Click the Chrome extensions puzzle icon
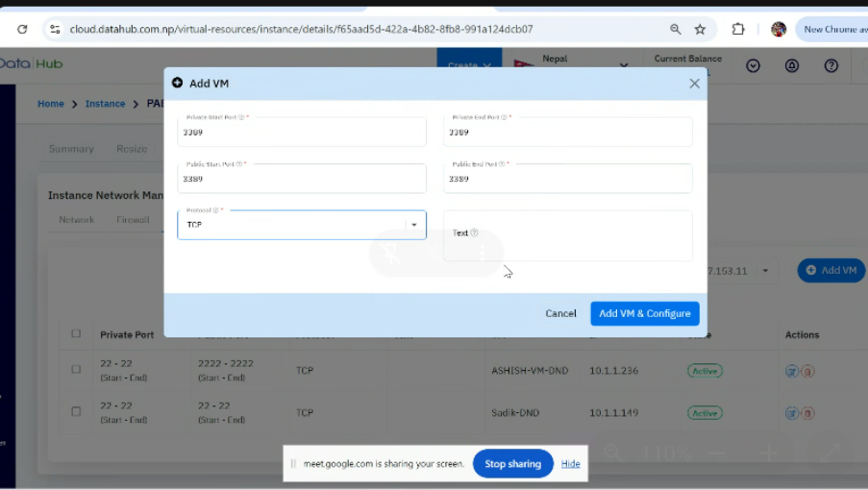Image resolution: width=868 pixels, height=490 pixels. [738, 29]
